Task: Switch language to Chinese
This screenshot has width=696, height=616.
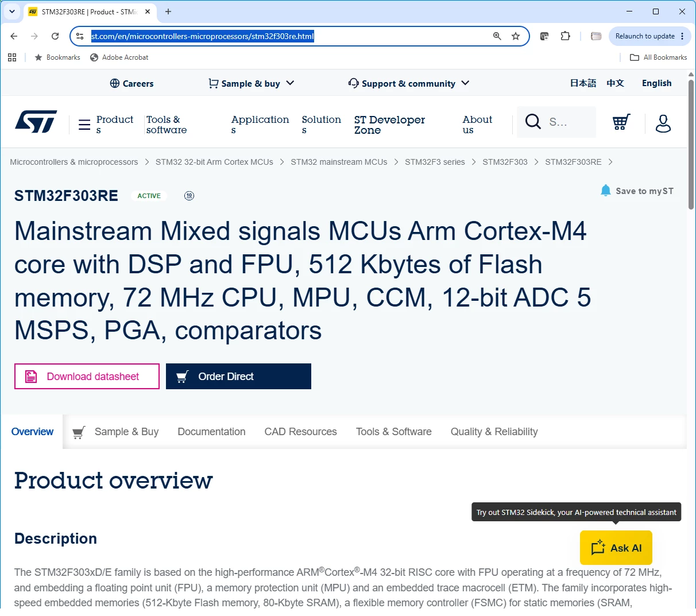Action: (615, 83)
